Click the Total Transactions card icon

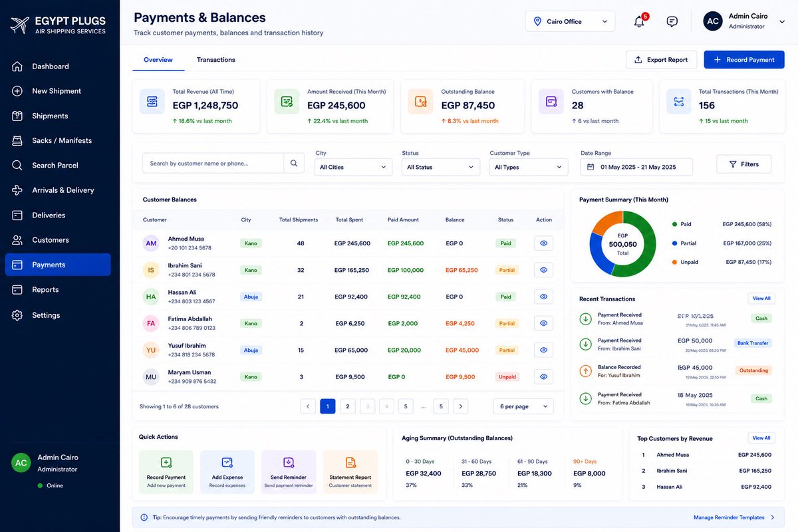tap(679, 102)
